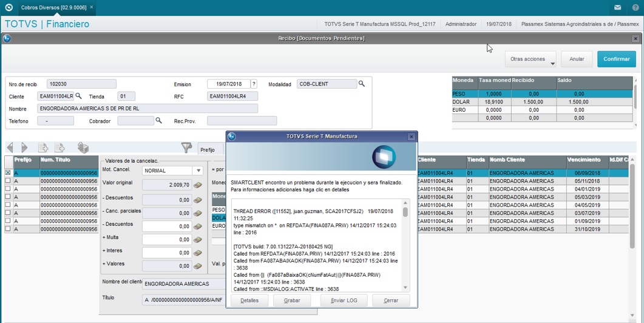Close the Cobros Diversos tab with its x
This screenshot has width=644, height=323.
click(x=92, y=7)
